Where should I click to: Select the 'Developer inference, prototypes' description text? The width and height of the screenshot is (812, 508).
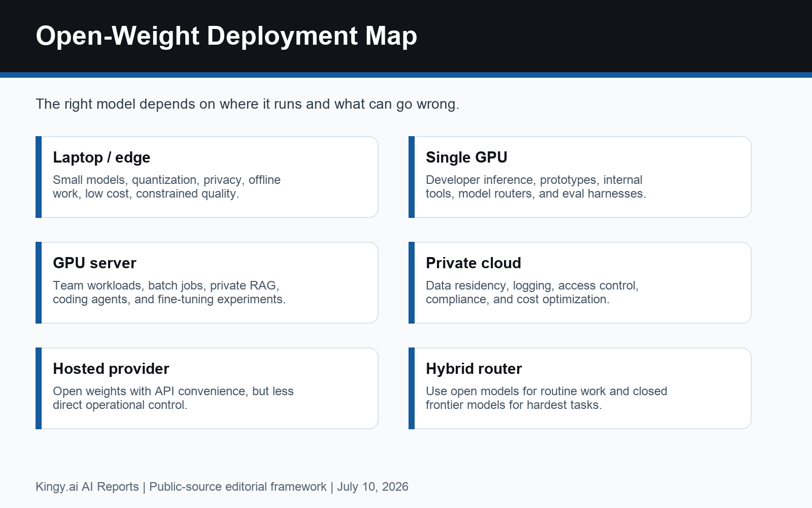click(x=536, y=187)
